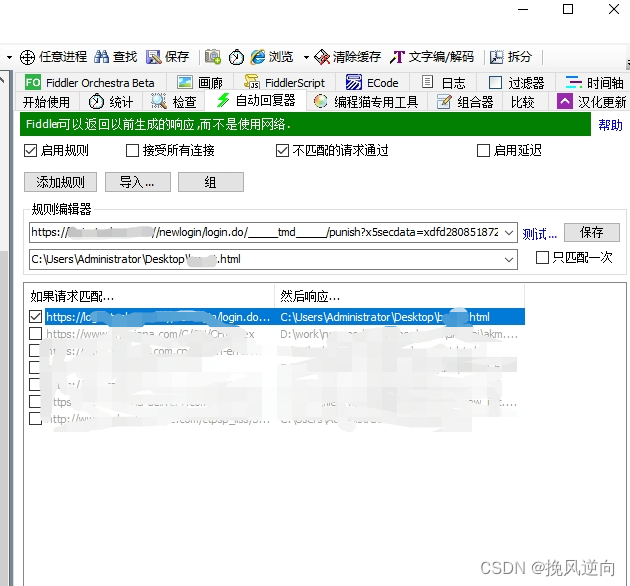Uncheck the highlighted login.do rule checkbox
The height and width of the screenshot is (586, 630).
[x=35, y=317]
